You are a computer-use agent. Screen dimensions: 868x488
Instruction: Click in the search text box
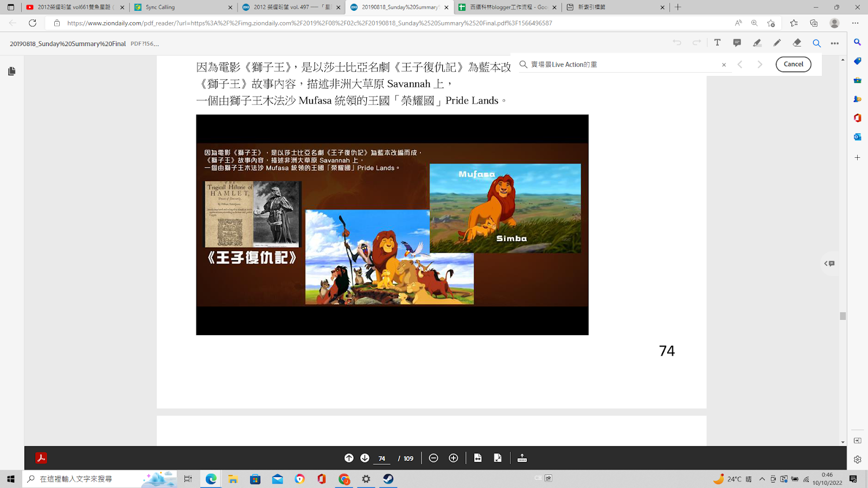coord(624,65)
